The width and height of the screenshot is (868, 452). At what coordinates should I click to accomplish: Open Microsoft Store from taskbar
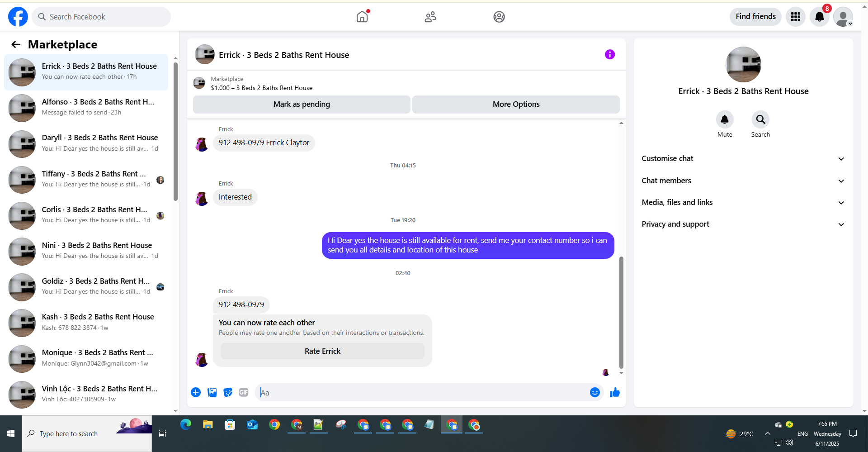pos(230,424)
